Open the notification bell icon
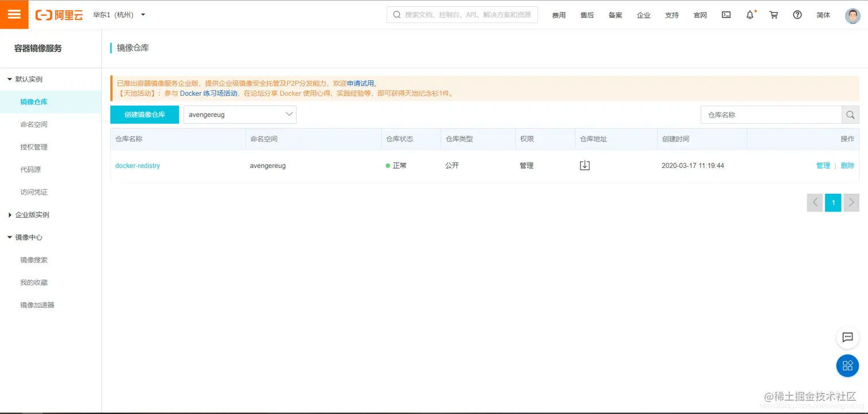 point(750,15)
